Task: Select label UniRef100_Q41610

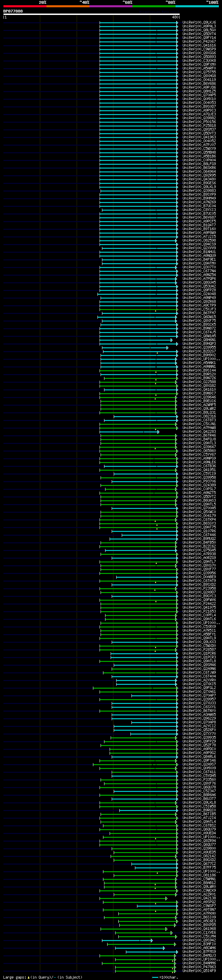Action: [x=199, y=390]
